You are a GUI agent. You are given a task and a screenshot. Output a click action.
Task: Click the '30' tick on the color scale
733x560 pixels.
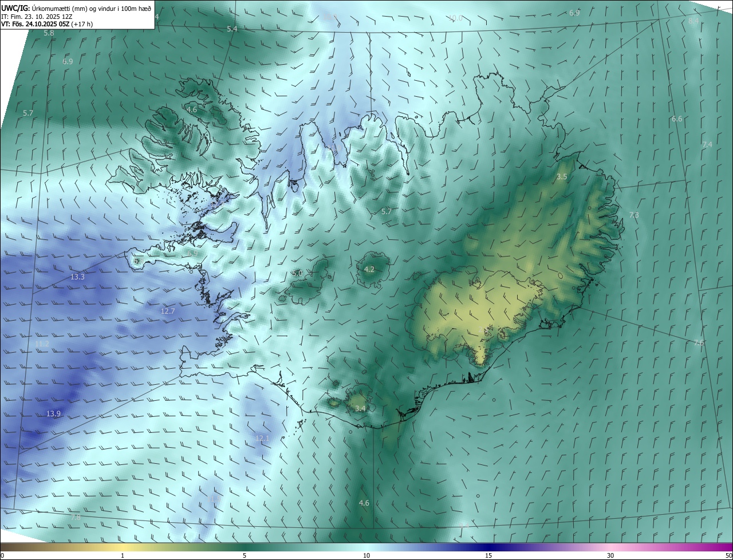click(610, 555)
